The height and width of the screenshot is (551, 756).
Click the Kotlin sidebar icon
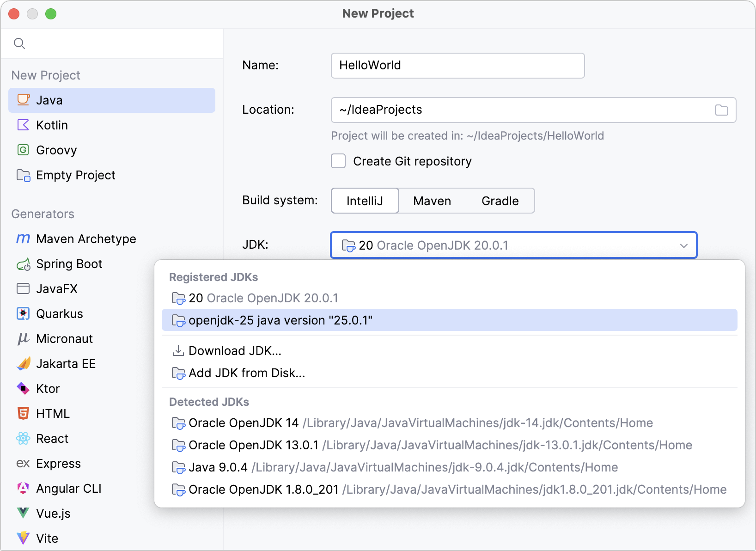(23, 125)
